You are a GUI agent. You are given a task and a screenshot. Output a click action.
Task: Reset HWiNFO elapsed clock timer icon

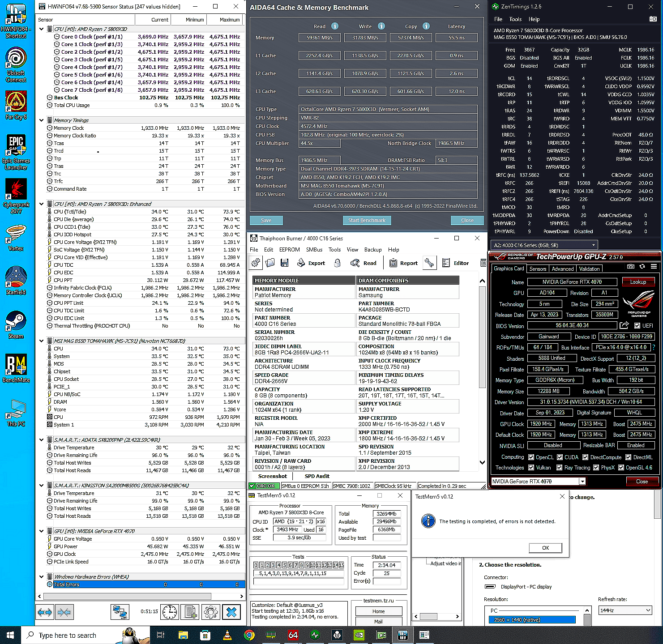click(x=170, y=612)
